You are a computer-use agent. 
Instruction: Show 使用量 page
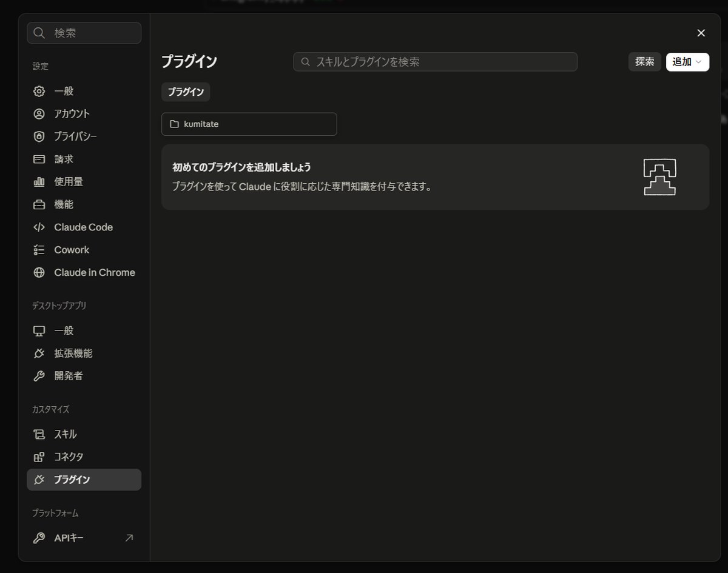tap(84, 182)
